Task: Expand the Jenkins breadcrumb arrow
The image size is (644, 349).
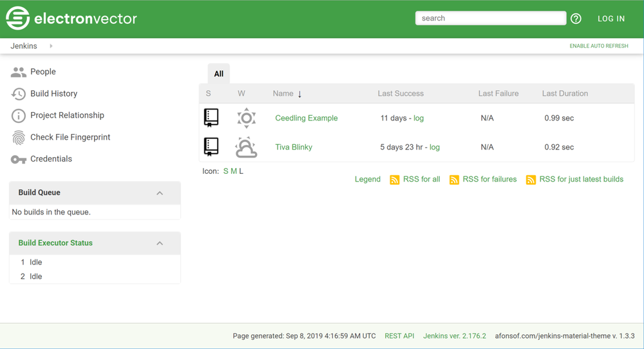Action: 51,46
